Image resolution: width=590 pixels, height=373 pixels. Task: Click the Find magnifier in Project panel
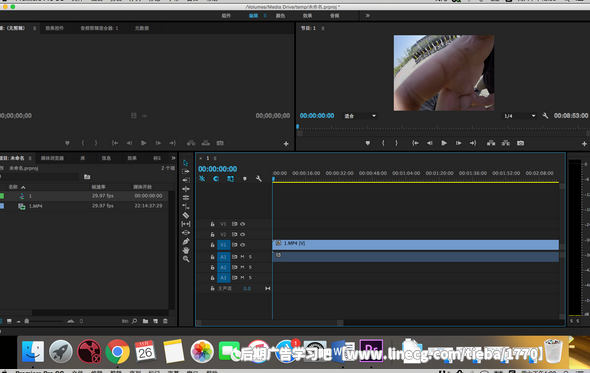134,321
